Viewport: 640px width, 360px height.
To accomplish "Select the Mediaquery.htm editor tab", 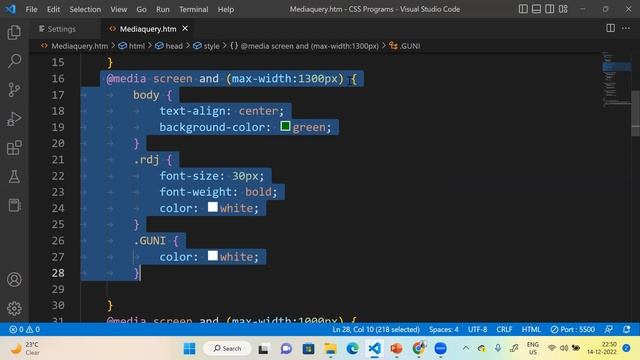I will pos(148,29).
